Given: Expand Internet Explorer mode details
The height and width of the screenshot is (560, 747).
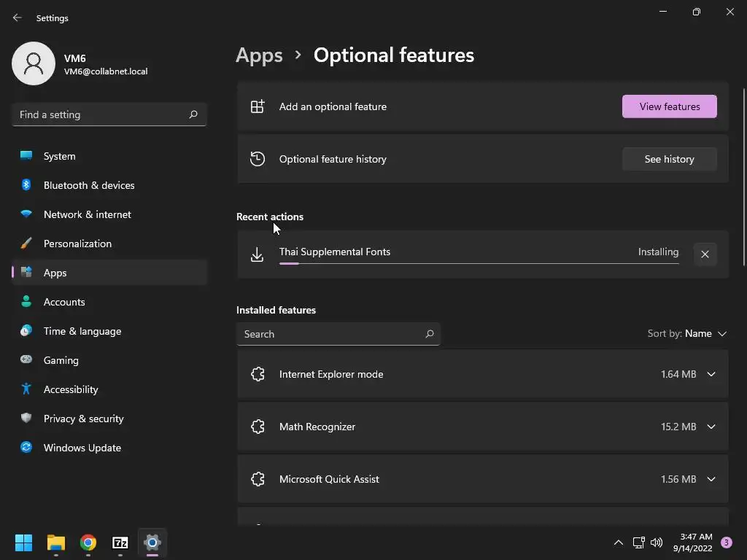Looking at the screenshot, I should coord(711,374).
